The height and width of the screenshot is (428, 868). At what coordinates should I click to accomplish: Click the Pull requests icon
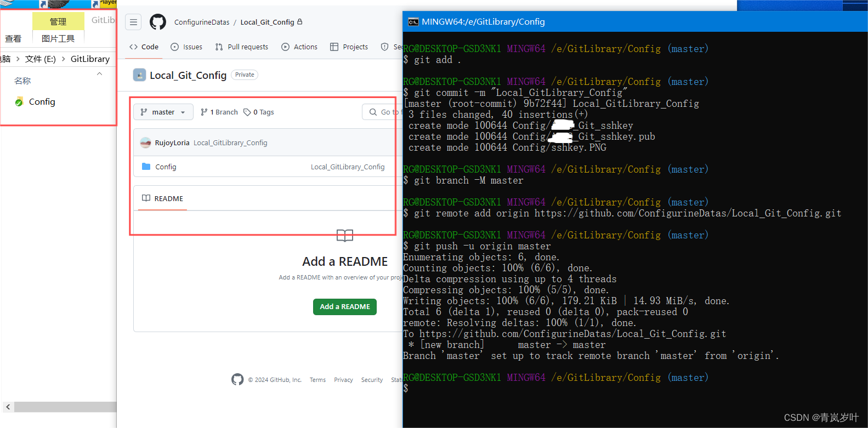(219, 47)
